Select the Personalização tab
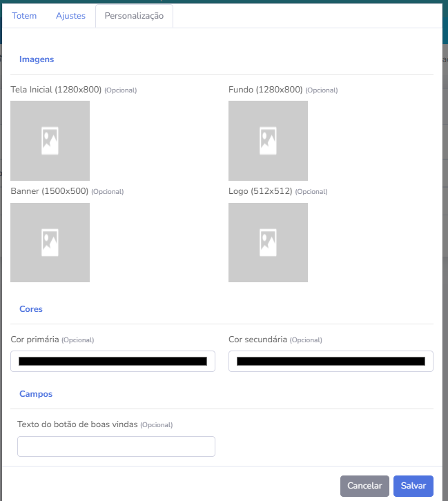This screenshot has width=448, height=501. click(134, 16)
